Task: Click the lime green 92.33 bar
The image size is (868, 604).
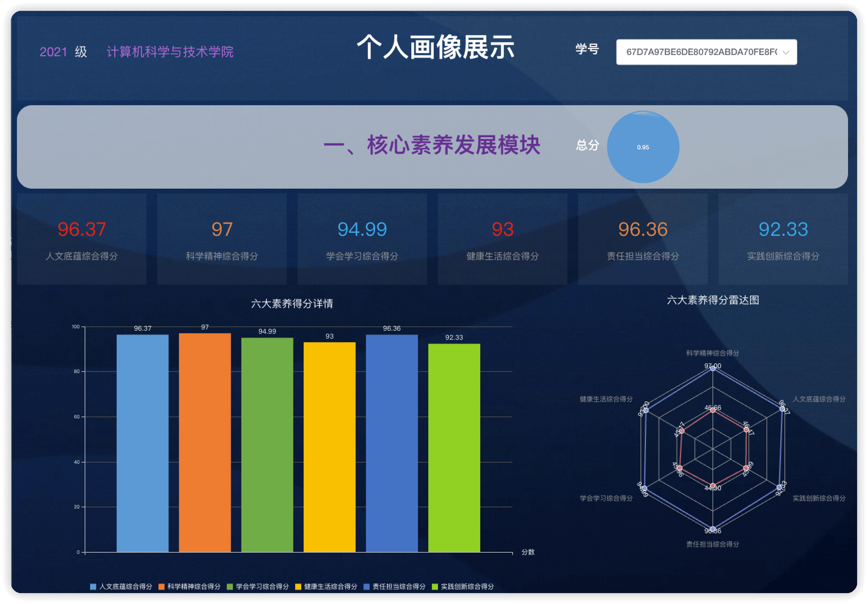Action: (454, 447)
